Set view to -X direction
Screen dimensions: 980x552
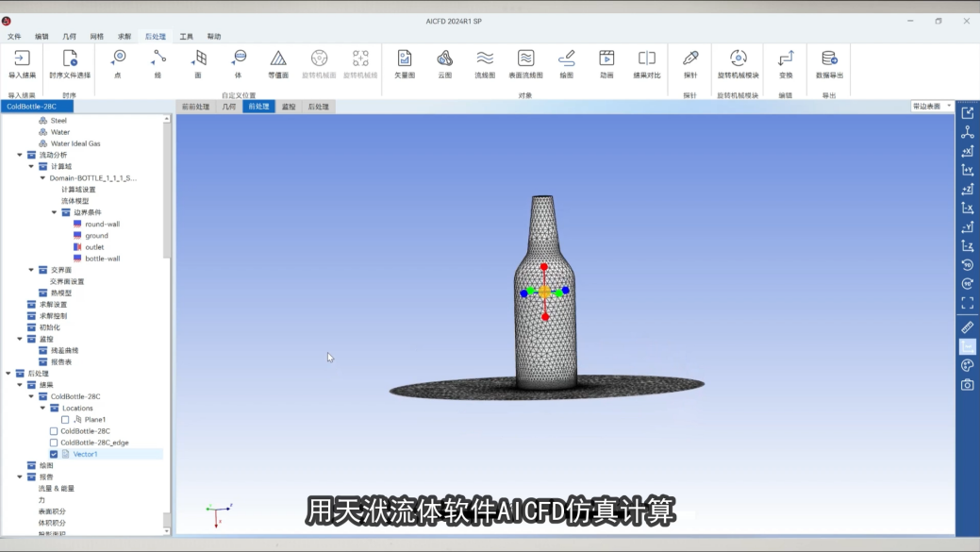pos(968,208)
